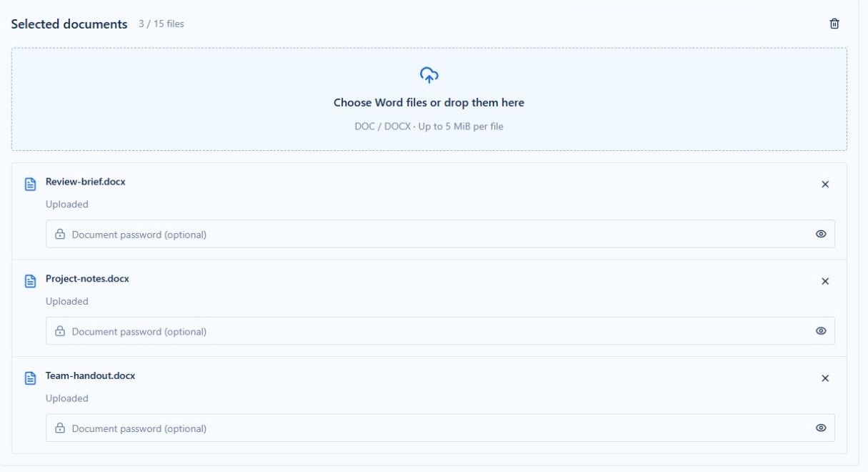Click the document icon beside Team-handout.docx

pyautogui.click(x=30, y=379)
